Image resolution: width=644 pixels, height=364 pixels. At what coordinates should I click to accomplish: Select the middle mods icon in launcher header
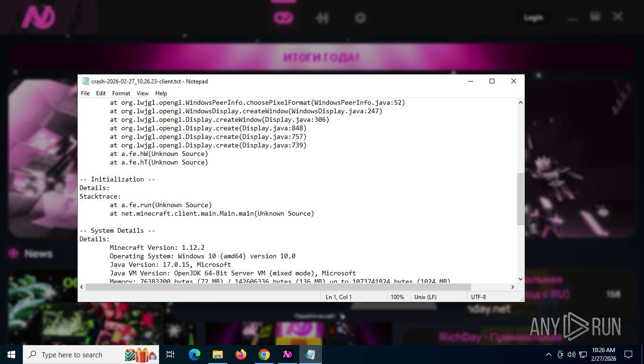coord(322,18)
